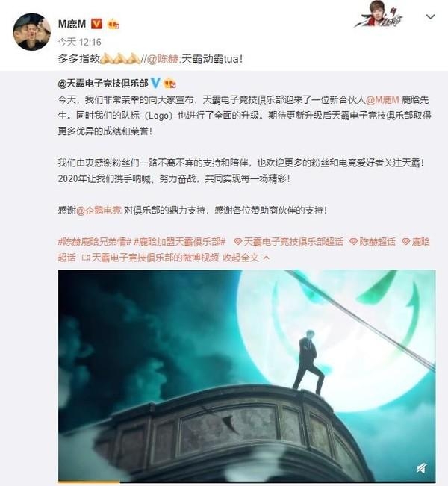Click the crown membership badge beside M鹿M
The width and height of the screenshot is (448, 486).
(113, 24)
